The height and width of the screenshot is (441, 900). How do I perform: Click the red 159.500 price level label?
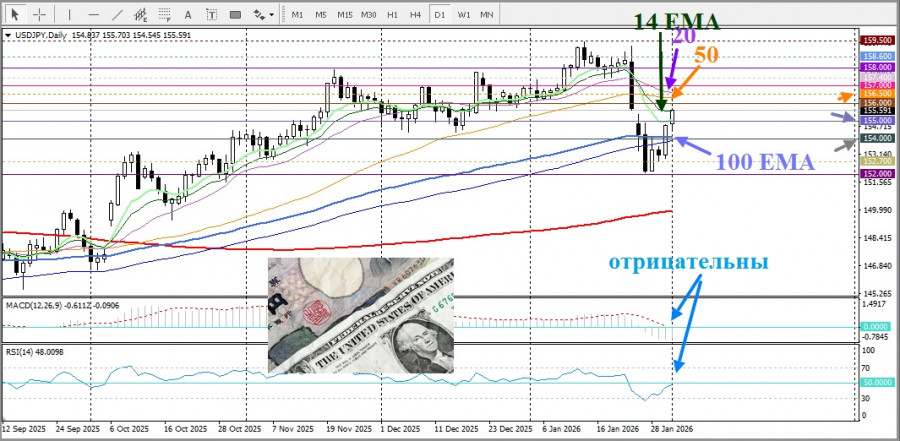point(877,40)
